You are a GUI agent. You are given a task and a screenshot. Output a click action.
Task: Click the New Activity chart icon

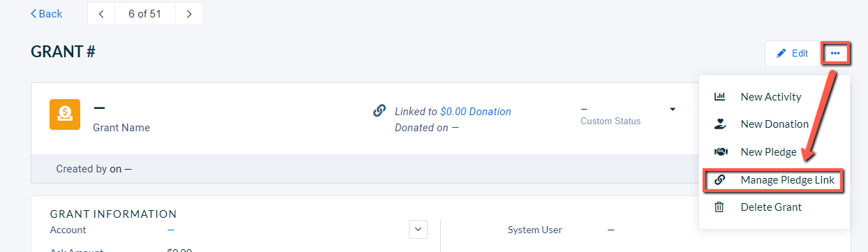pos(720,97)
